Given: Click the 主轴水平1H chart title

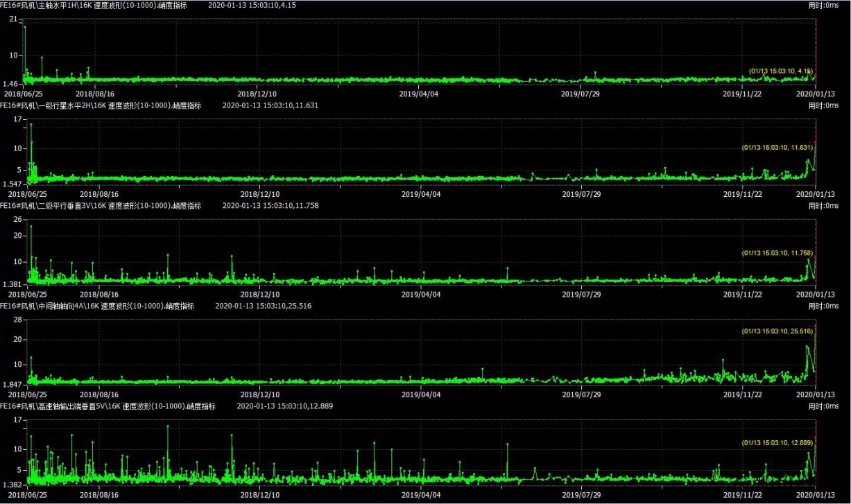Looking at the screenshot, I should (101, 5).
